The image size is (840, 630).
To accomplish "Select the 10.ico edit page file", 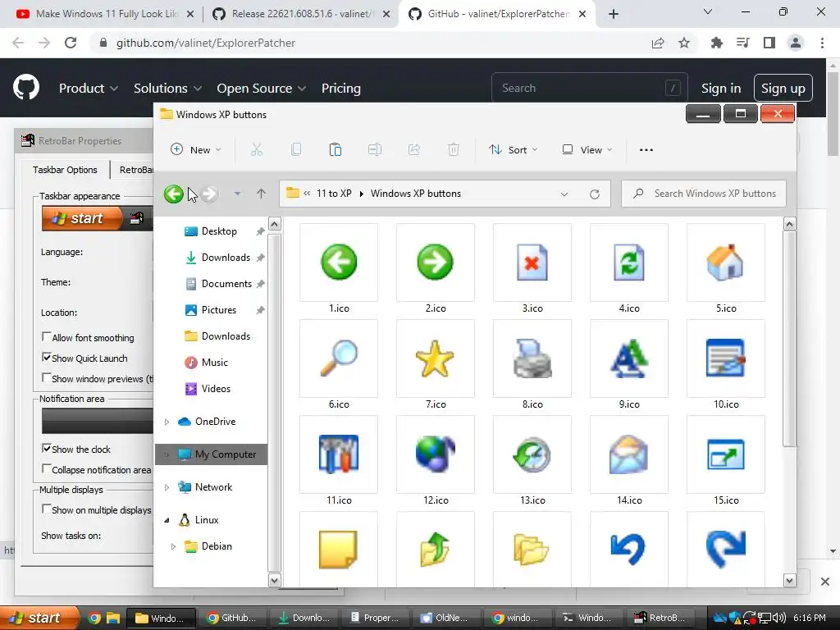I will [x=726, y=365].
